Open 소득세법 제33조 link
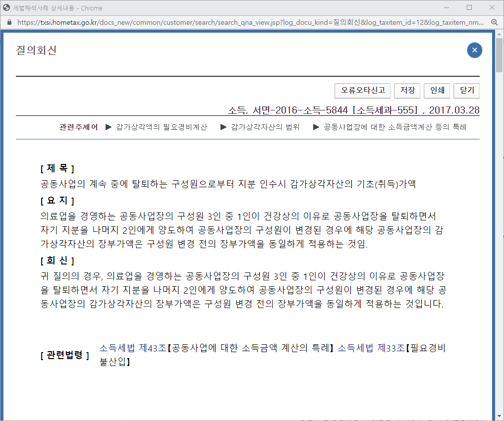 (371, 348)
